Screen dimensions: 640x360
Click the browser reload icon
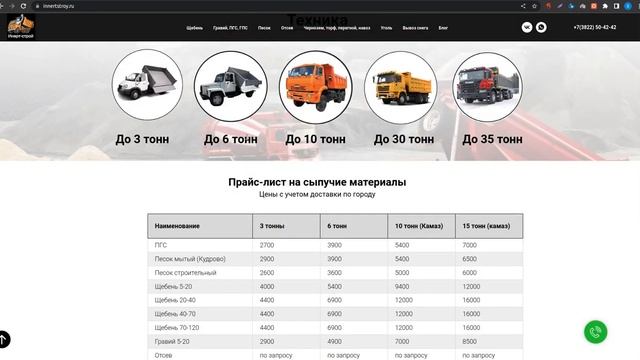[23, 6]
